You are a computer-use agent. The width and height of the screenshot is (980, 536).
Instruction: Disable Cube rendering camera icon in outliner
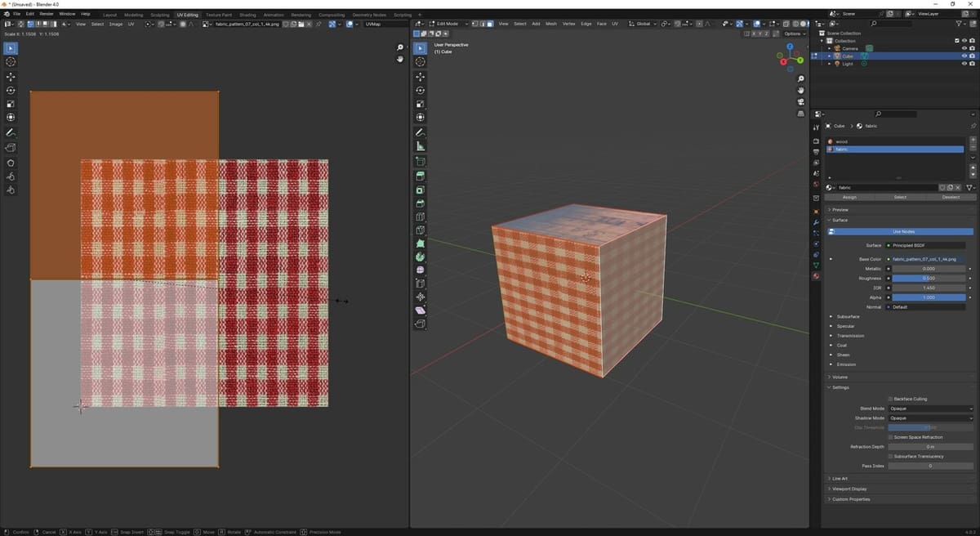tap(972, 56)
